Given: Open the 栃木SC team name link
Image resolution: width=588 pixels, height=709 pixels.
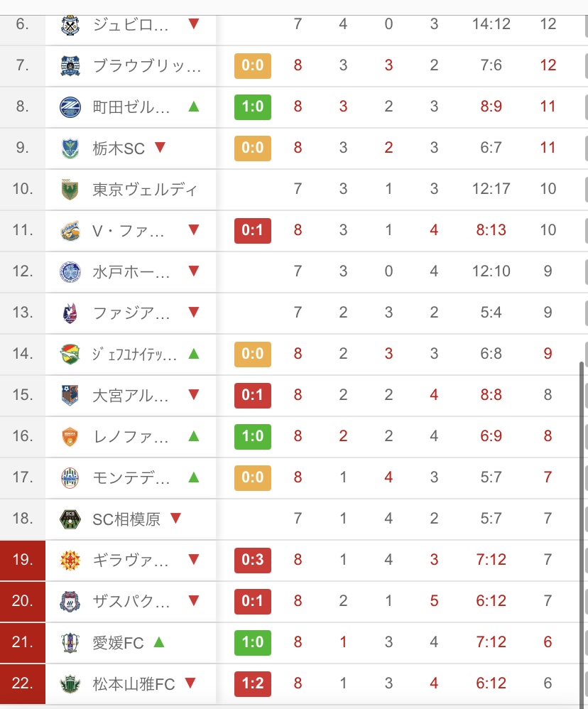Looking at the screenshot, I should 119,148.
